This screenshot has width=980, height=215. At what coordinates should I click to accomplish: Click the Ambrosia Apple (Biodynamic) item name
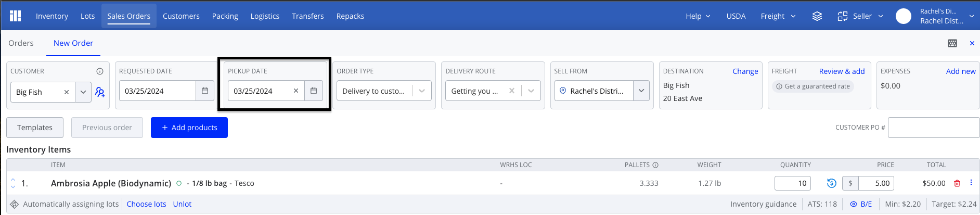click(111, 183)
